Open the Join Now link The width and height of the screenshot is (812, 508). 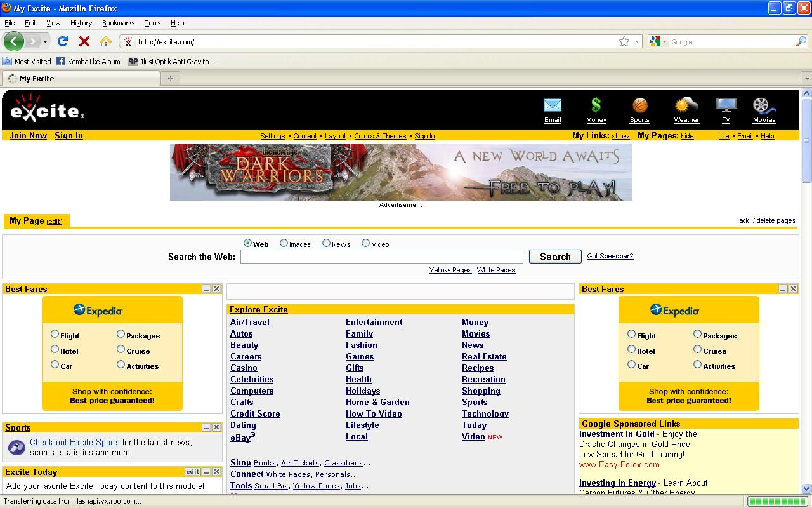pos(28,135)
